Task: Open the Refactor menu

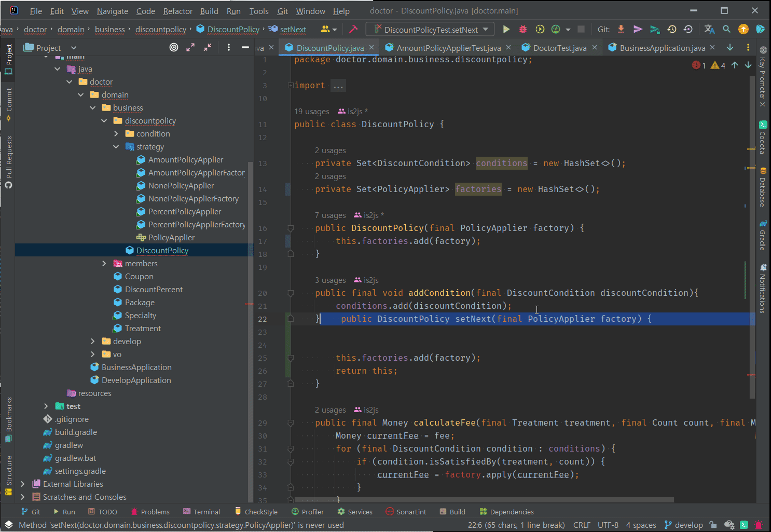Action: coord(177,11)
